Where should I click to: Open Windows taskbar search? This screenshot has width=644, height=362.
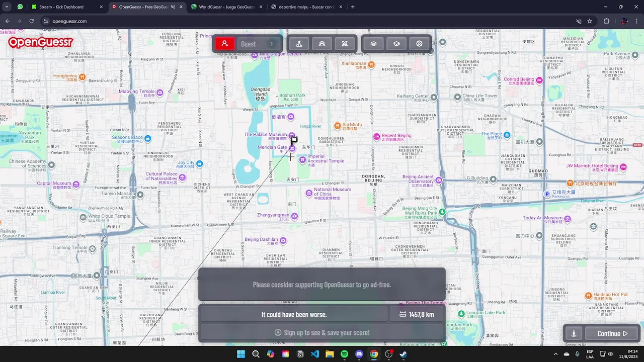[256, 354]
